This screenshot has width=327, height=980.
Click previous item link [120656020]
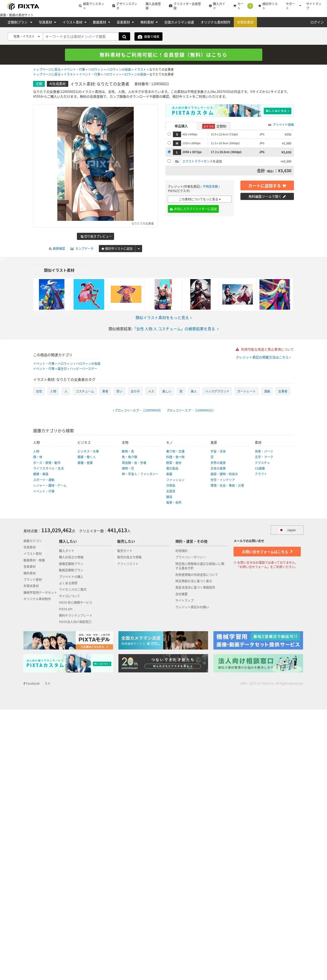tap(137, 410)
